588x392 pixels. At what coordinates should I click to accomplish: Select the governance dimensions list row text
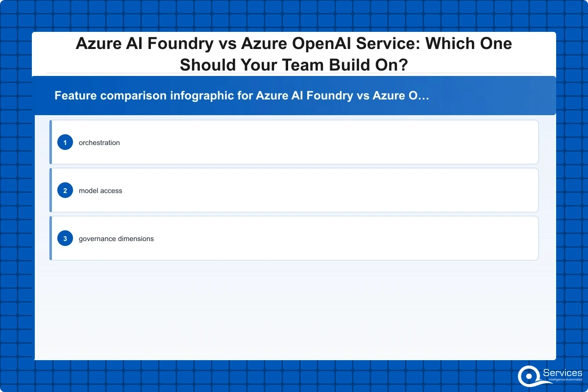tap(116, 239)
